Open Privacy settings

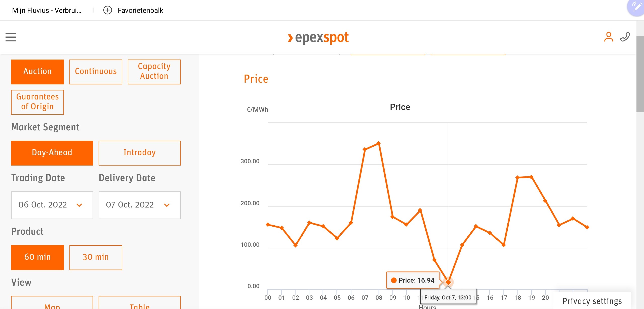(592, 301)
